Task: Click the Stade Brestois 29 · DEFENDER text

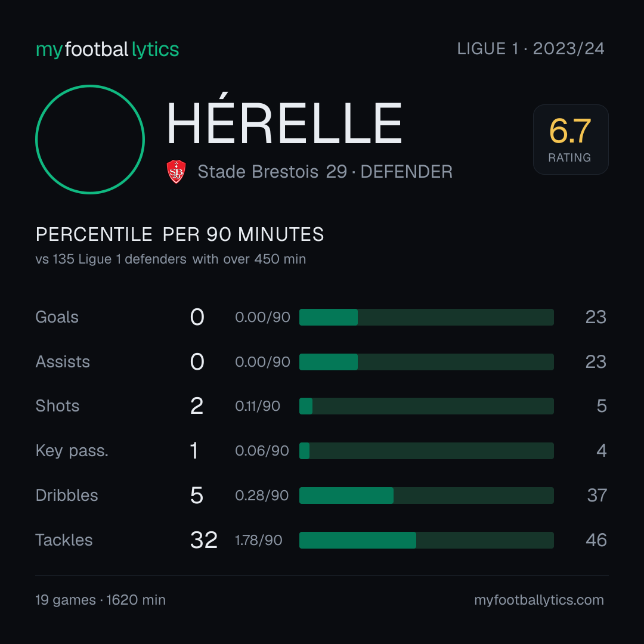Action: point(326,172)
